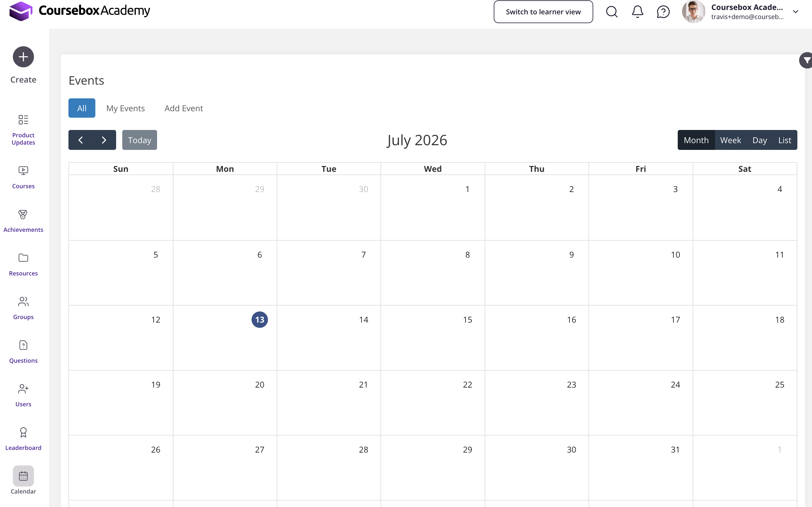
Task: Open Product Updates in sidebar
Action: [x=23, y=130]
